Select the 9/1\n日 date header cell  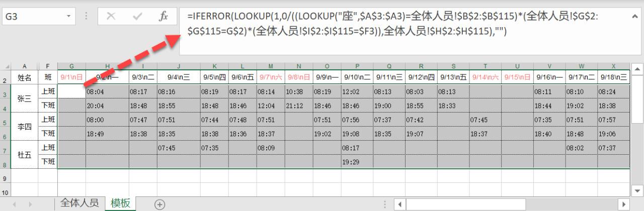click(71, 78)
